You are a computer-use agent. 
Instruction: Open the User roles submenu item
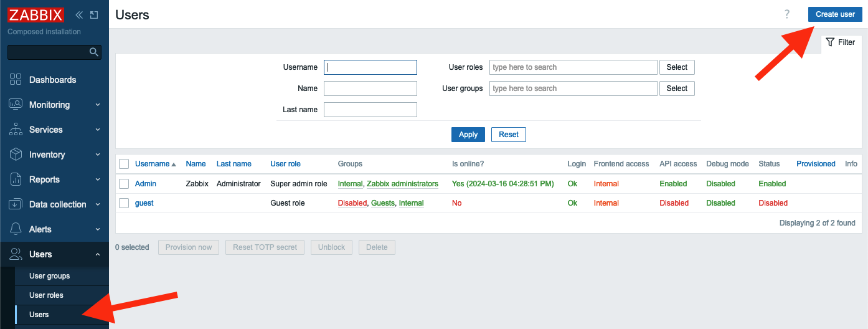click(x=46, y=295)
